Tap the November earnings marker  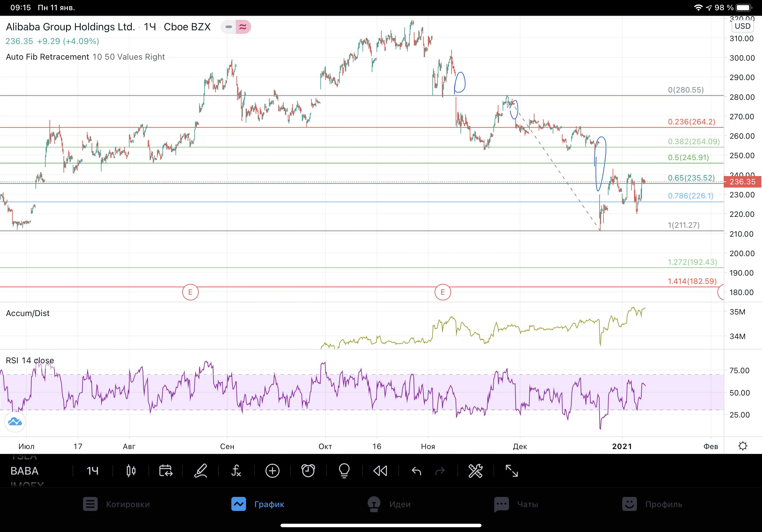click(x=442, y=292)
